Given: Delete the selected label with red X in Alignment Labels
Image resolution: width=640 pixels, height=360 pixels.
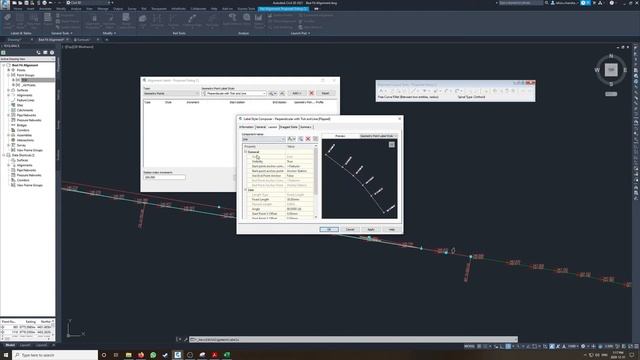Looking at the screenshot, I should coord(311,93).
